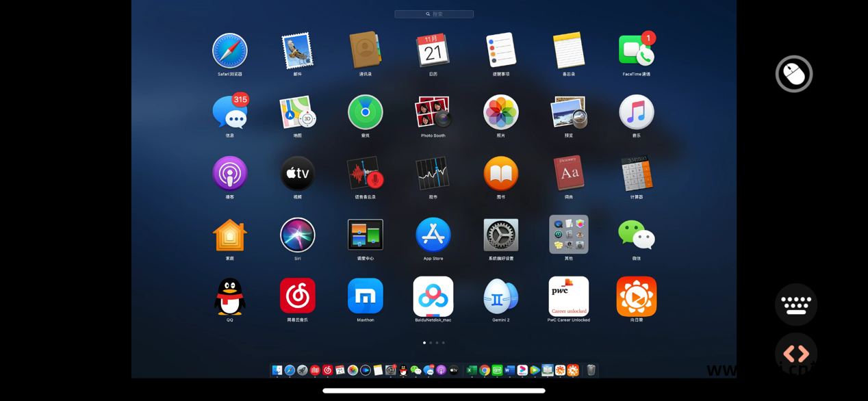Open 日历 Calendar in the Launchpad grid
The width and height of the screenshot is (868, 401).
pos(433,51)
